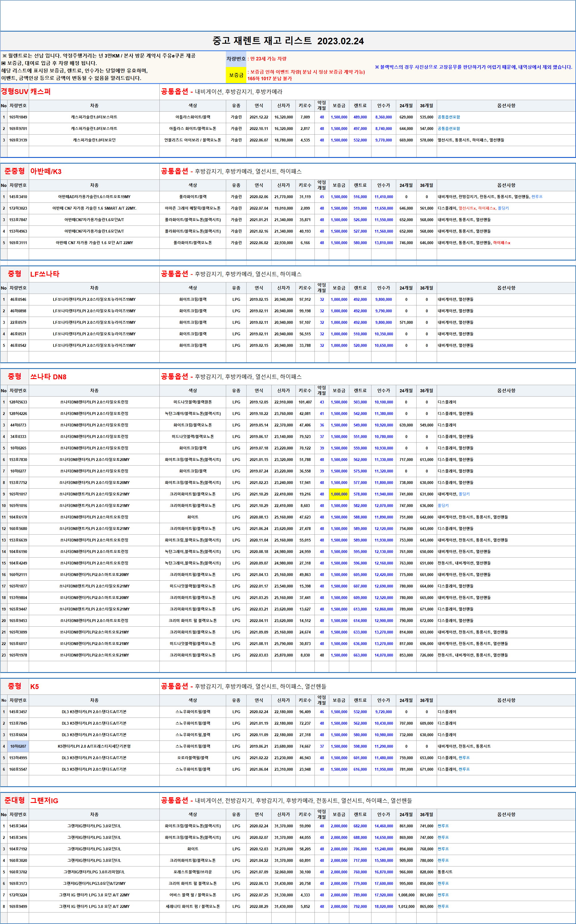Click the 폴딩키 option in 165하1016 row
The image size is (576, 924).
coord(443,506)
